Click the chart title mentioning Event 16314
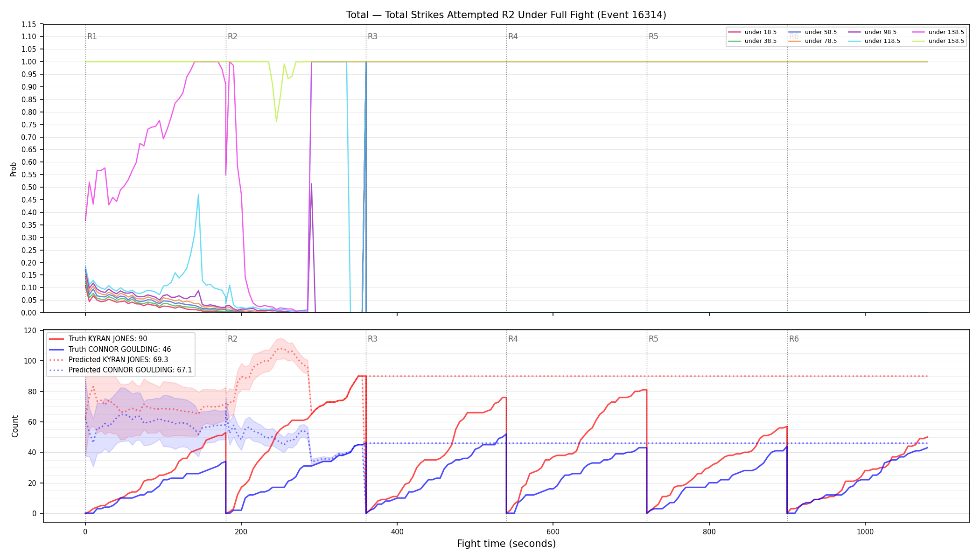Screen dimensions: 980x560 [x=506, y=15]
